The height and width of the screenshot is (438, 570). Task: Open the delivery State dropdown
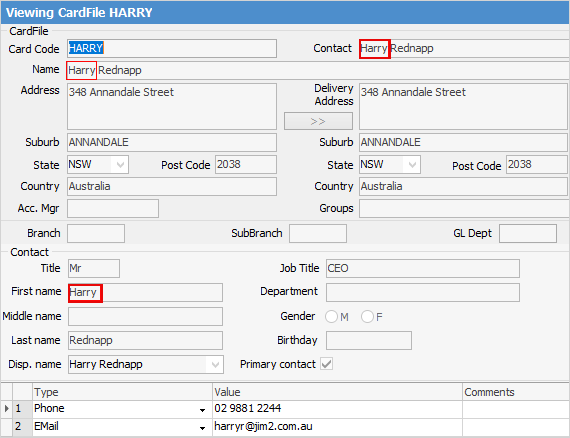[412, 165]
